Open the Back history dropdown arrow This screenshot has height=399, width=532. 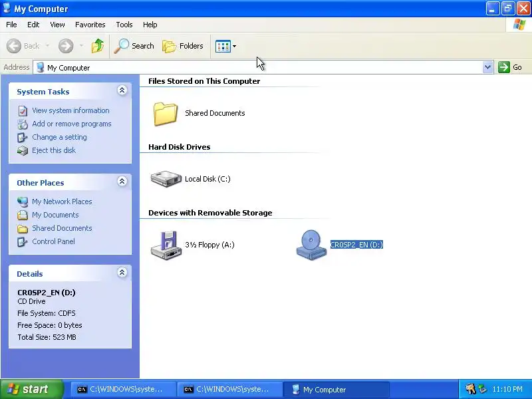coord(47,46)
